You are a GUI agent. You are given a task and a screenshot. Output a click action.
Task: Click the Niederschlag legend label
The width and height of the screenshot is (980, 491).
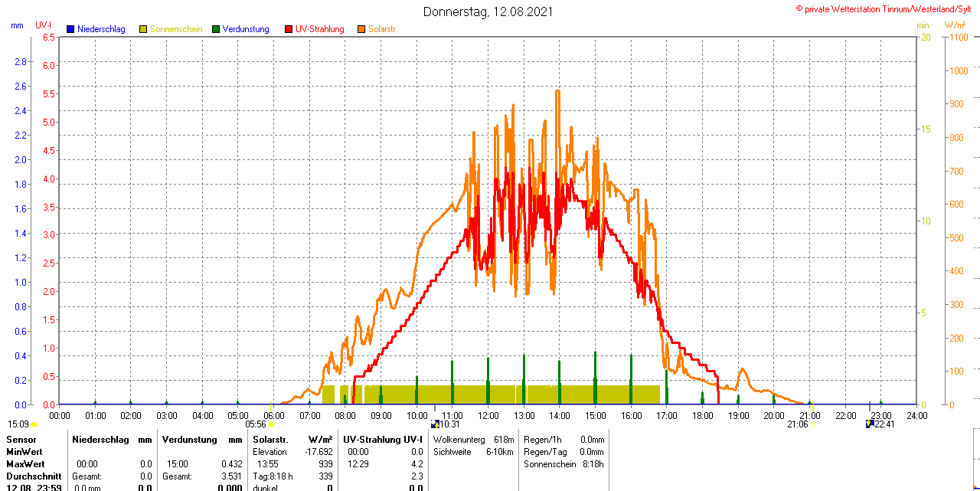tap(101, 29)
